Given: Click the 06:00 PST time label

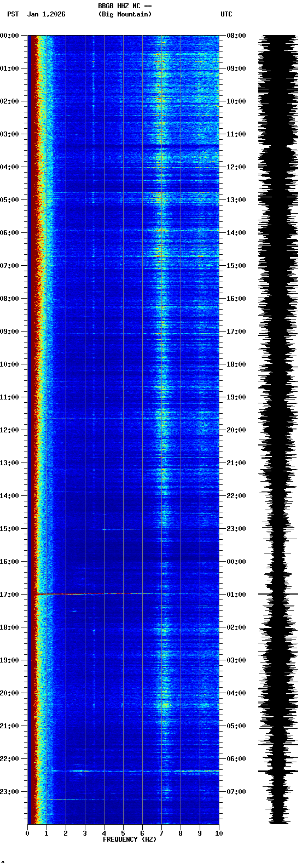Looking at the screenshot, I should click(9, 233).
